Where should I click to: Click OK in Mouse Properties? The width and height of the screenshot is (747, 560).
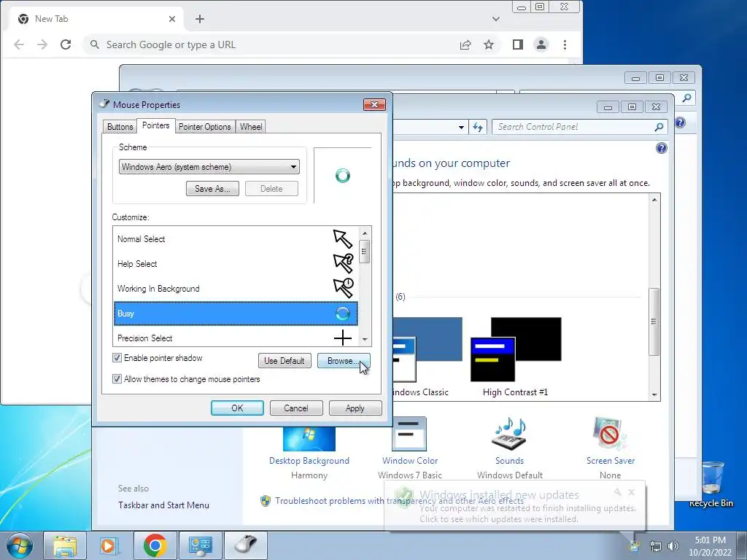pyautogui.click(x=237, y=408)
